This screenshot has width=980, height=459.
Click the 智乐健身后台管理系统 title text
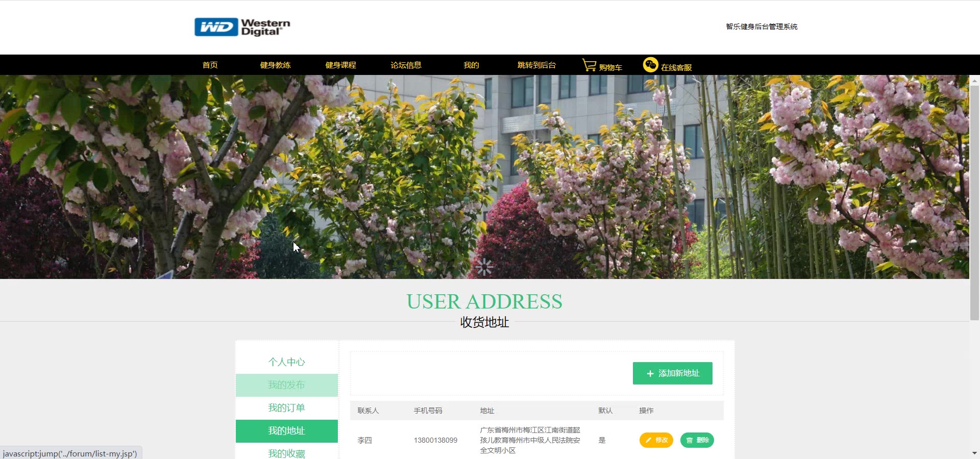click(762, 27)
